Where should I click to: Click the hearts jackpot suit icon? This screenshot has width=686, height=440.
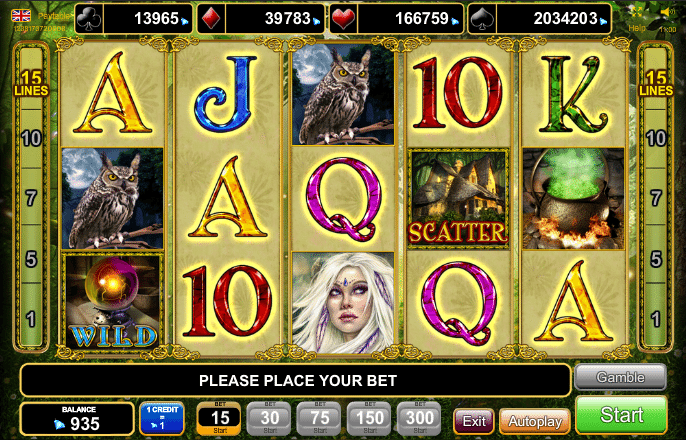coord(343,19)
